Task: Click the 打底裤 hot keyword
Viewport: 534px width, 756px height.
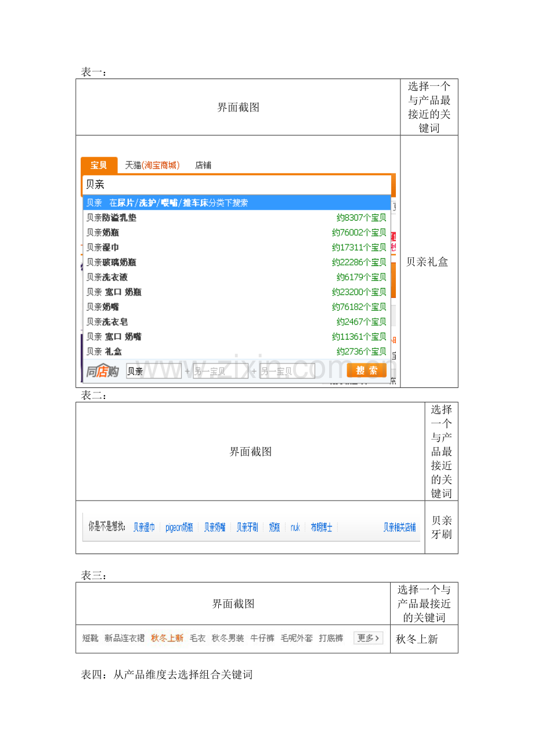Action: [x=331, y=638]
